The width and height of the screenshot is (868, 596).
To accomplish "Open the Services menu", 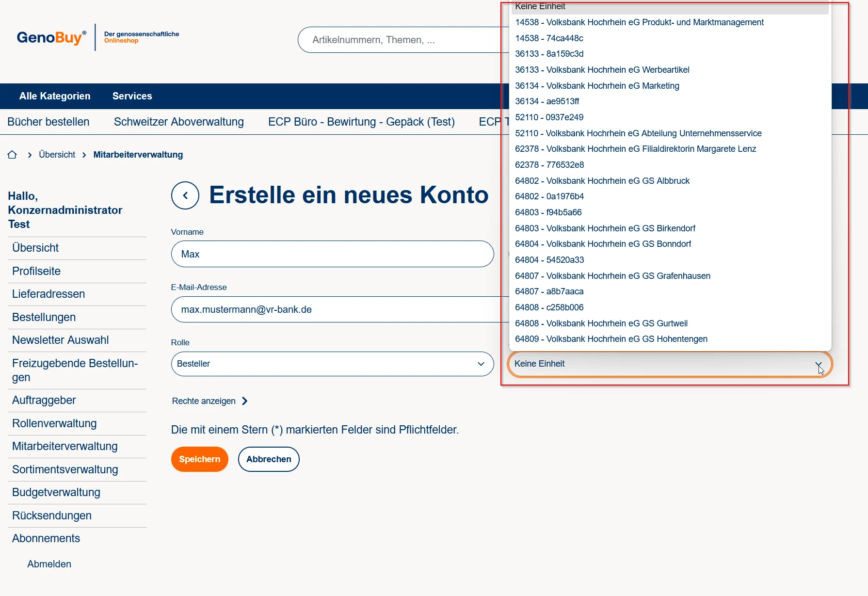I will (x=132, y=96).
